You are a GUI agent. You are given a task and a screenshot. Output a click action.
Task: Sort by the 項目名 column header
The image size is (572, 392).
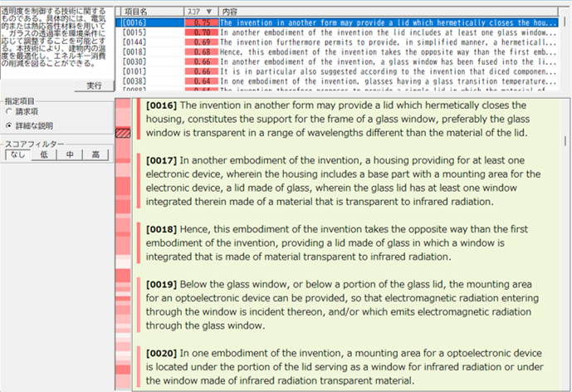152,12
